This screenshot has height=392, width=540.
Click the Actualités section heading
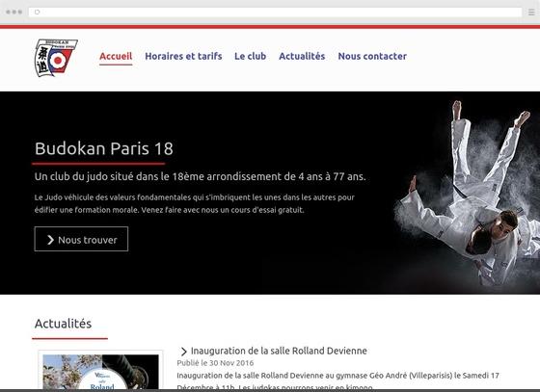point(63,324)
